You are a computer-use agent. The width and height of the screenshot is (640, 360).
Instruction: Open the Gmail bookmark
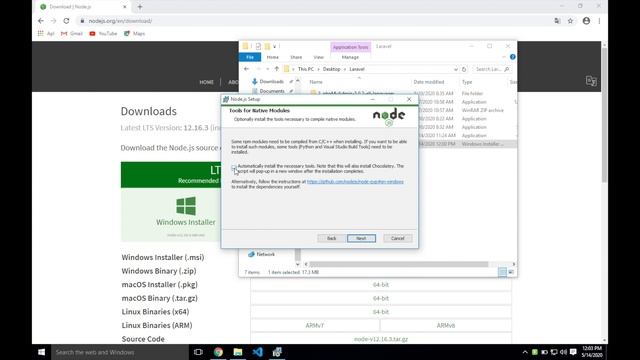[x=72, y=33]
